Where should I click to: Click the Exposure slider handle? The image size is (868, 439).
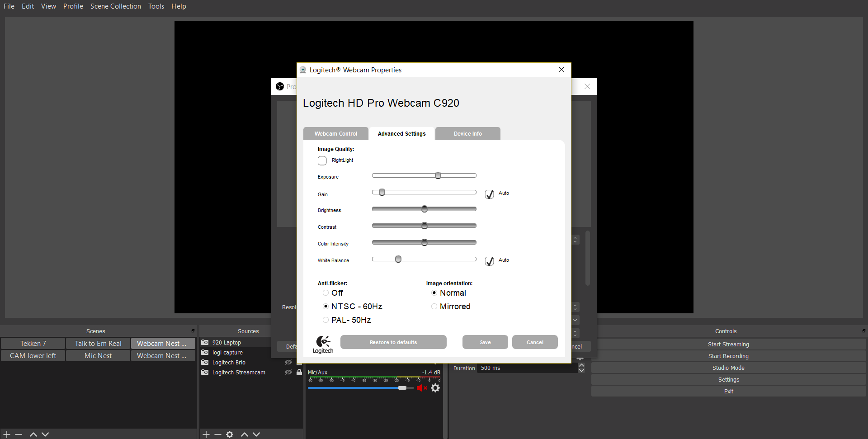pos(438,175)
